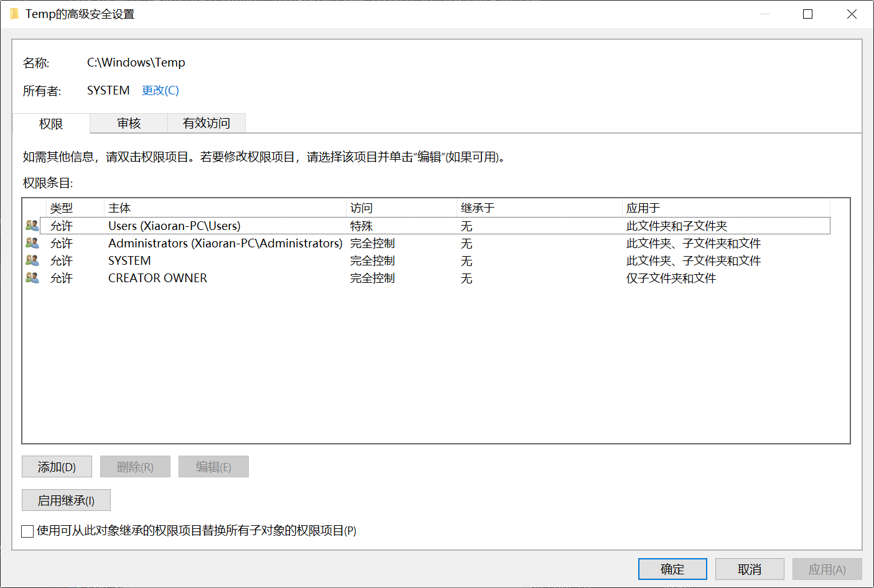
Task: Click the user icon beside SYSTEM entry
Action: click(x=32, y=260)
